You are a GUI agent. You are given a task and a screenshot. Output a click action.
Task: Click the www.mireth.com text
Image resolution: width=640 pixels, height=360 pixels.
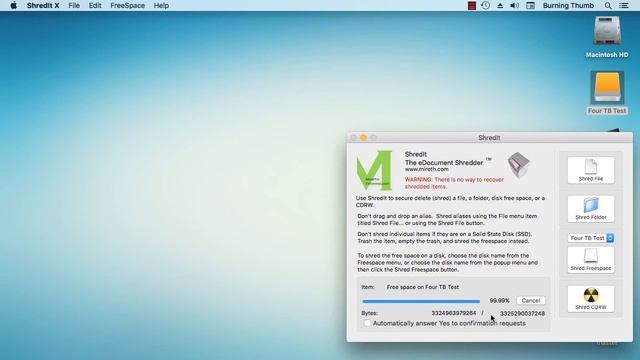[427, 169]
